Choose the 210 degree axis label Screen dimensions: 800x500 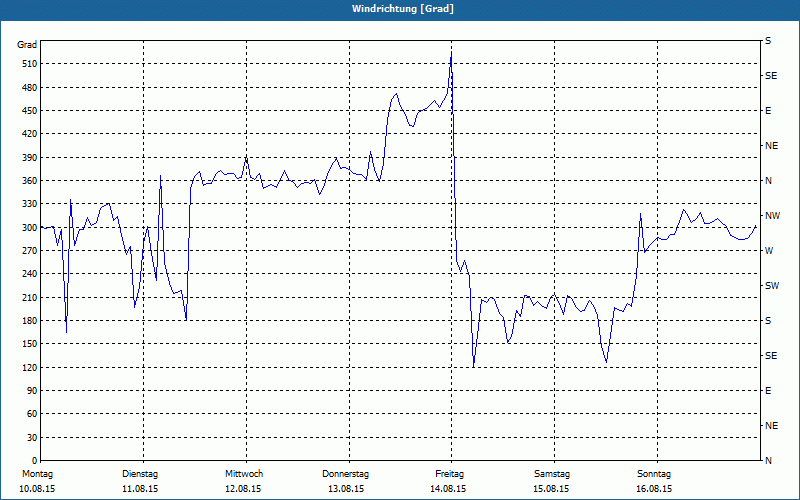pyautogui.click(x=30, y=297)
